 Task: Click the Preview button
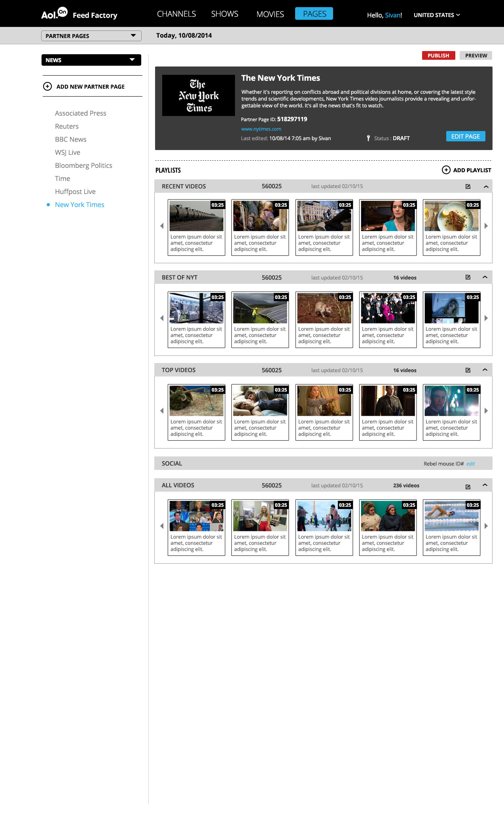pos(476,55)
